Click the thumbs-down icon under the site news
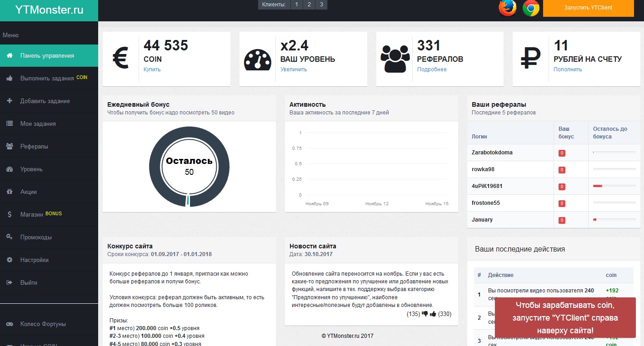Image resolution: width=644 pixels, height=346 pixels. click(x=425, y=314)
